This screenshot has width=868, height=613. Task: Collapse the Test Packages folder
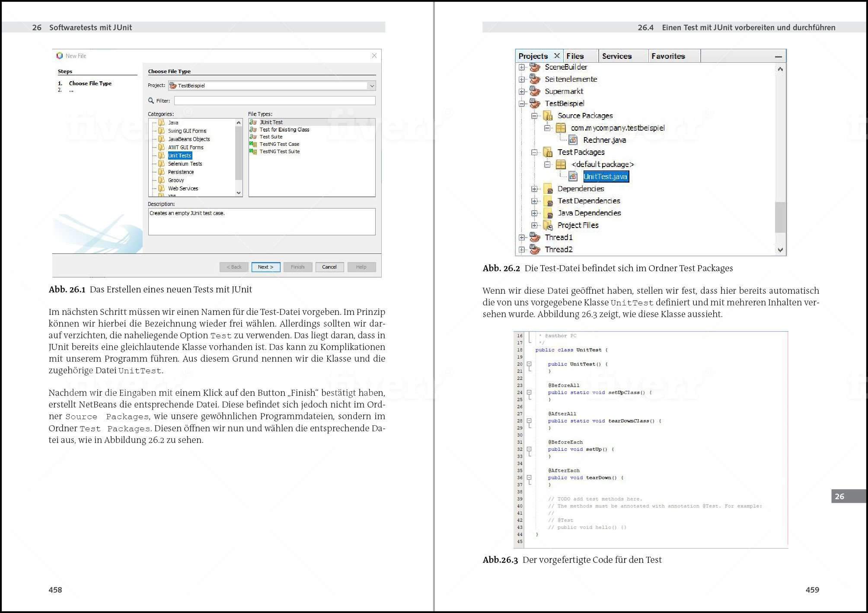(534, 152)
